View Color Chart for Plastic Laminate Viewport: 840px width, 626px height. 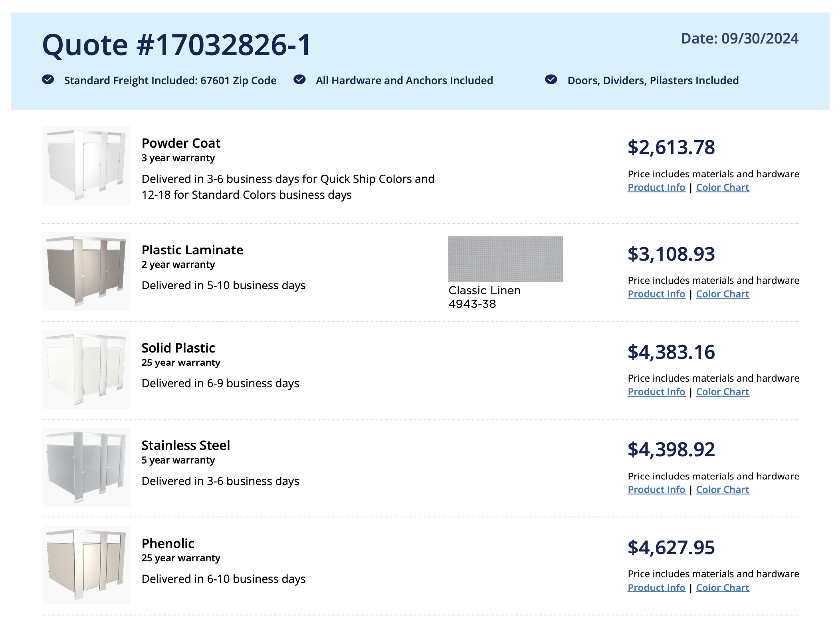coord(722,294)
